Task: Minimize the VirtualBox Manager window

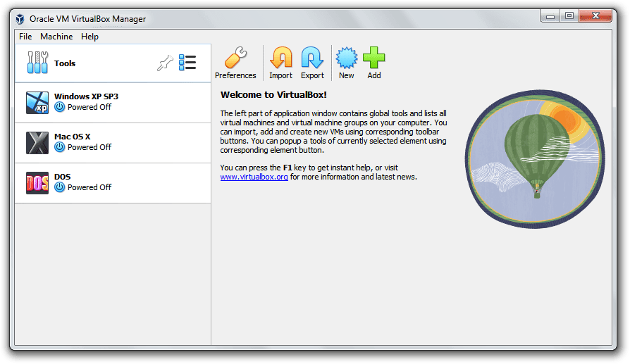Action: (550, 16)
